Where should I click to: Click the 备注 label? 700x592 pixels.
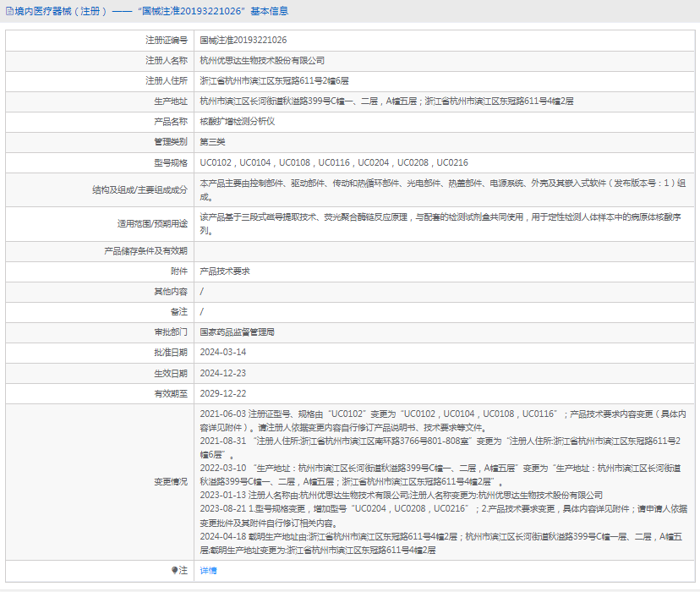pos(179,311)
